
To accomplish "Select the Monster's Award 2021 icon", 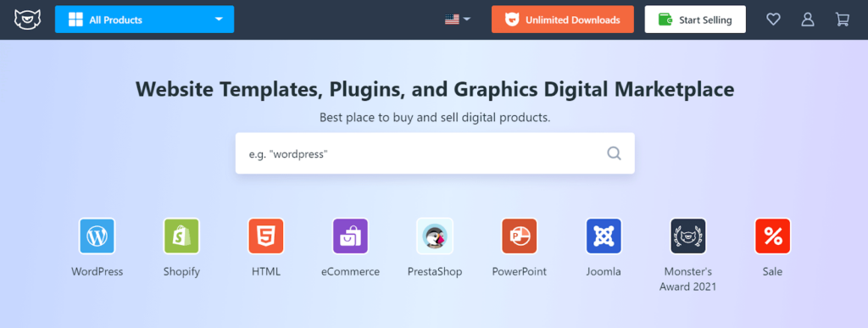I will pyautogui.click(x=688, y=236).
